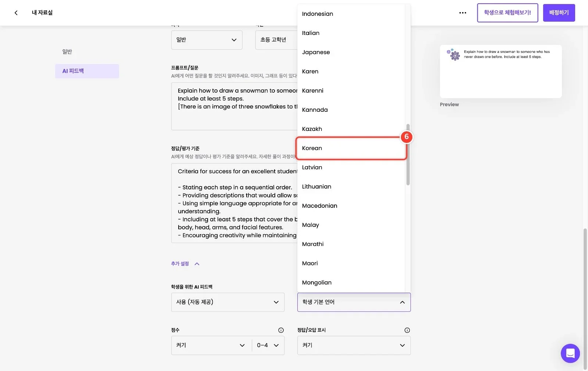Open the 0–4 score range dropdown
This screenshot has width=588, height=371.
(x=268, y=345)
